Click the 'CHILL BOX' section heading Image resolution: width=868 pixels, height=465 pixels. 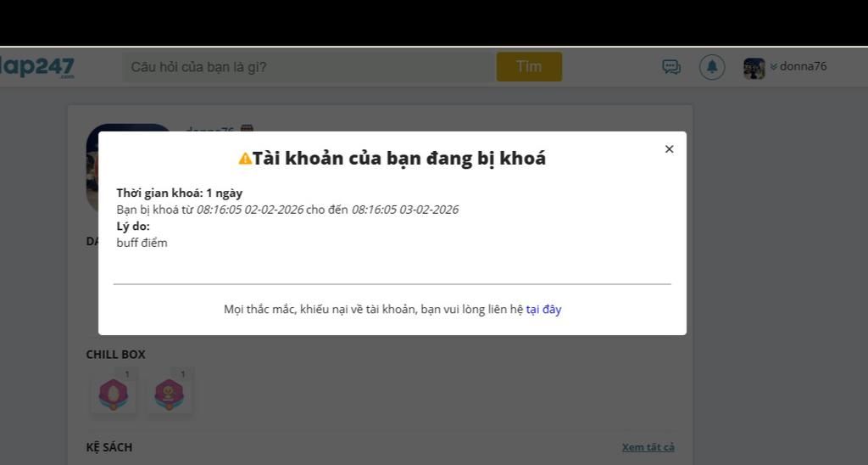tap(115, 354)
